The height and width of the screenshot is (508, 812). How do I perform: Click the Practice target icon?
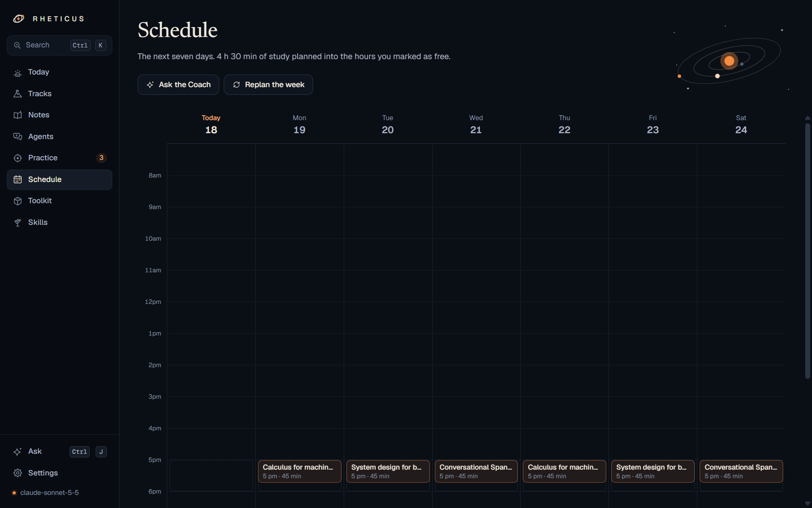18,158
